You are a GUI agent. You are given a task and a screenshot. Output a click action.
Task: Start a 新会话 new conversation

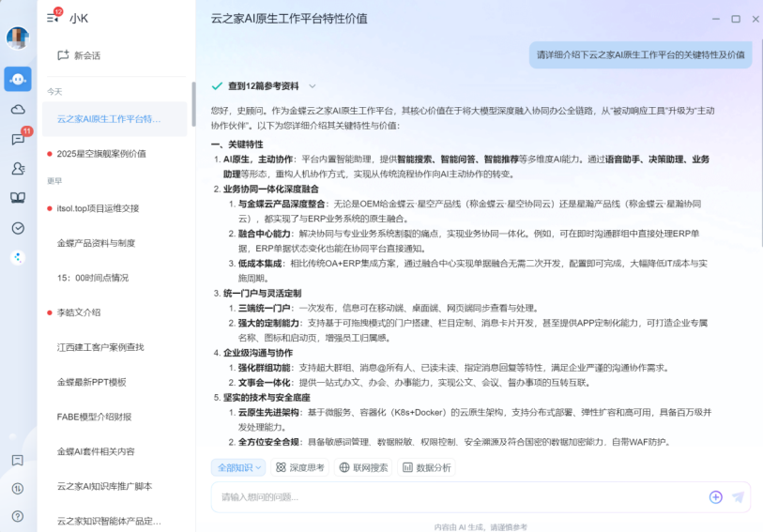pos(79,55)
